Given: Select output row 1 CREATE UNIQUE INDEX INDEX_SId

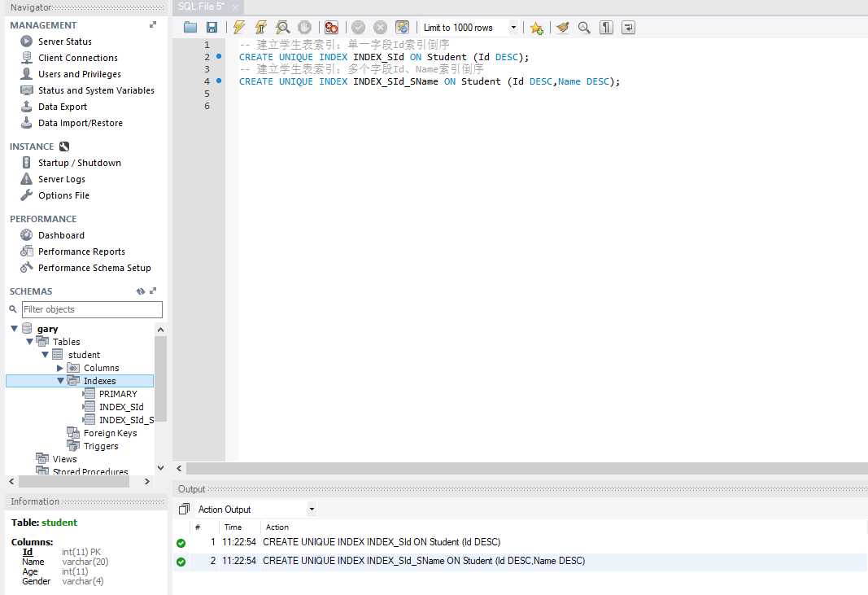Looking at the screenshot, I should 521,542.
